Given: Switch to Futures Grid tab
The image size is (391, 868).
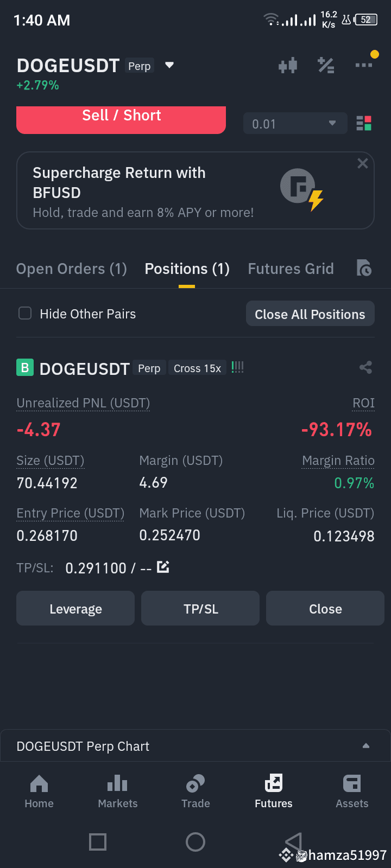Looking at the screenshot, I should [x=291, y=269].
